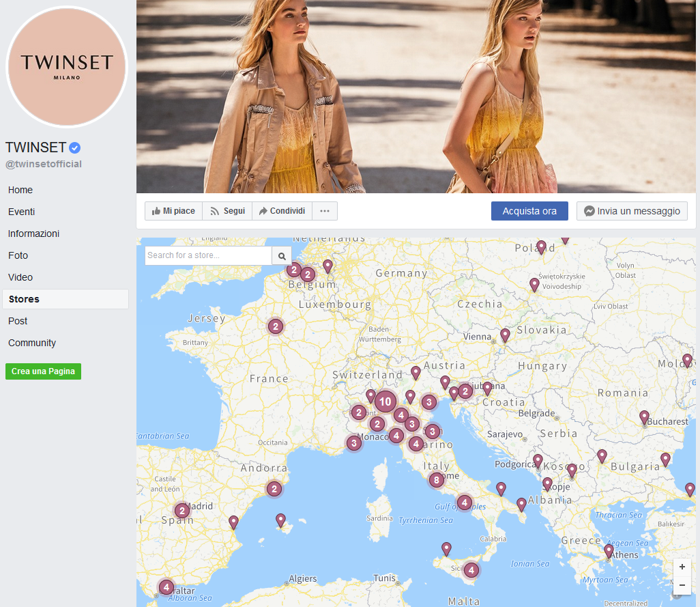Image resolution: width=700 pixels, height=607 pixels.
Task: Follow the page with Segui
Action: click(228, 211)
